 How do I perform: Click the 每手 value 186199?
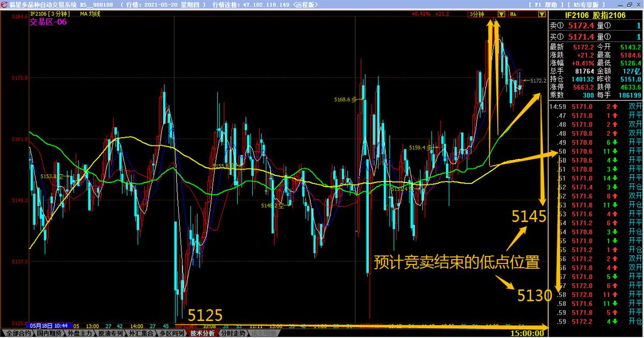[629, 95]
